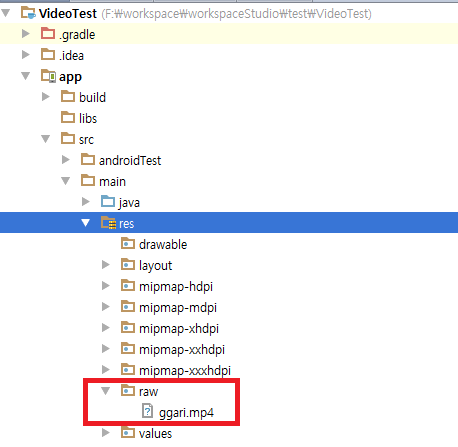Collapse the VideoTest project root arrow

pyautogui.click(x=5, y=13)
